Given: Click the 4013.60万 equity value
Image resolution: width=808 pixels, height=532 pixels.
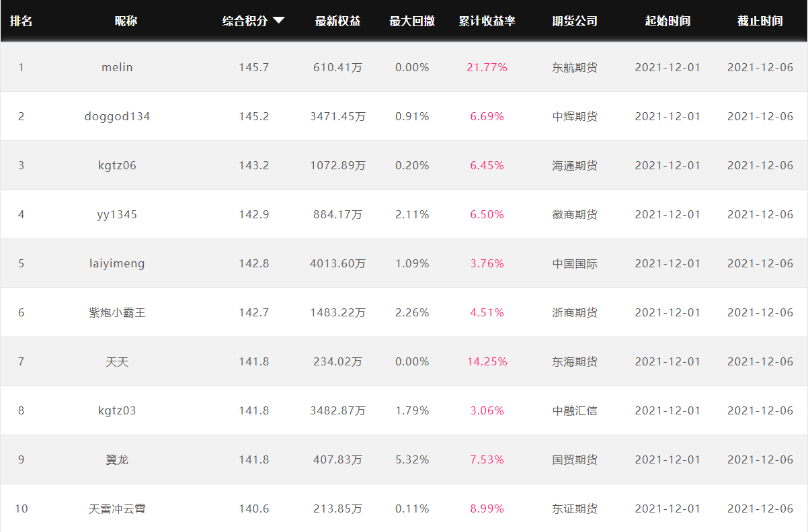Looking at the screenshot, I should [x=337, y=263].
